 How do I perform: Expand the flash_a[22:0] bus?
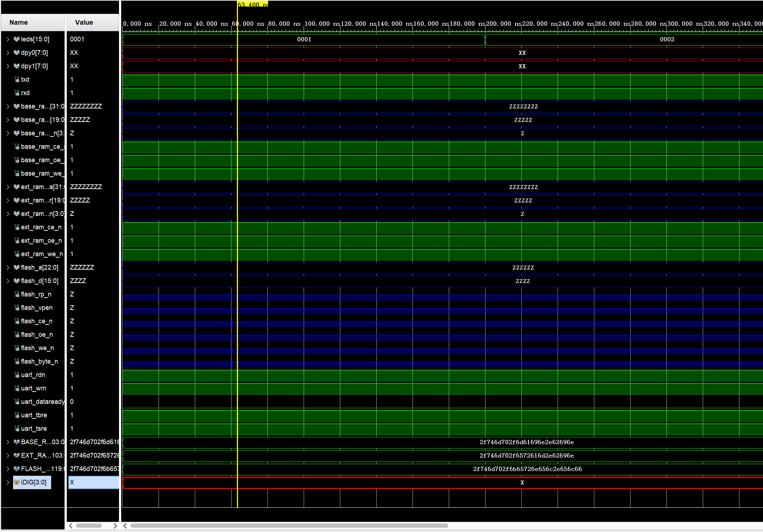pyautogui.click(x=8, y=267)
